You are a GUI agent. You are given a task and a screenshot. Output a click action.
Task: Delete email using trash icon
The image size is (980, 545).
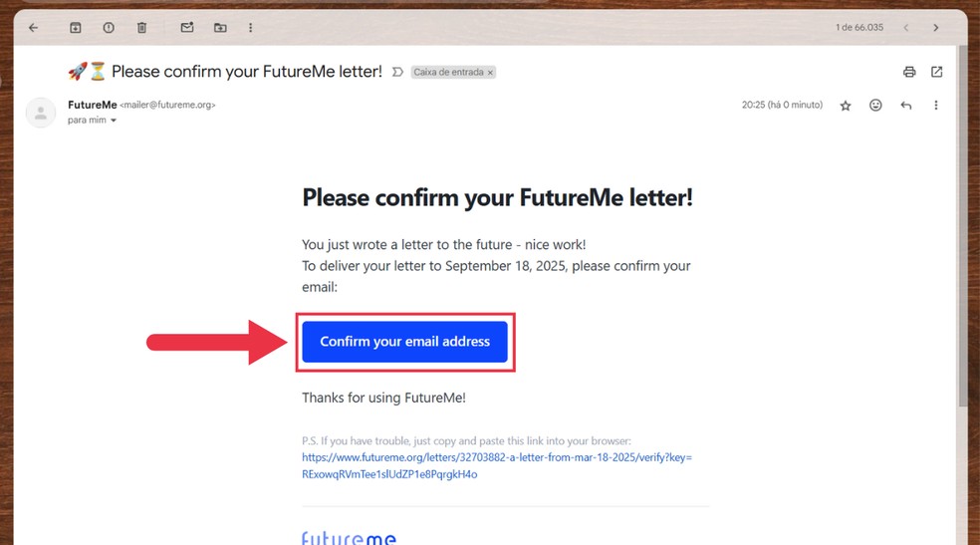tap(141, 28)
